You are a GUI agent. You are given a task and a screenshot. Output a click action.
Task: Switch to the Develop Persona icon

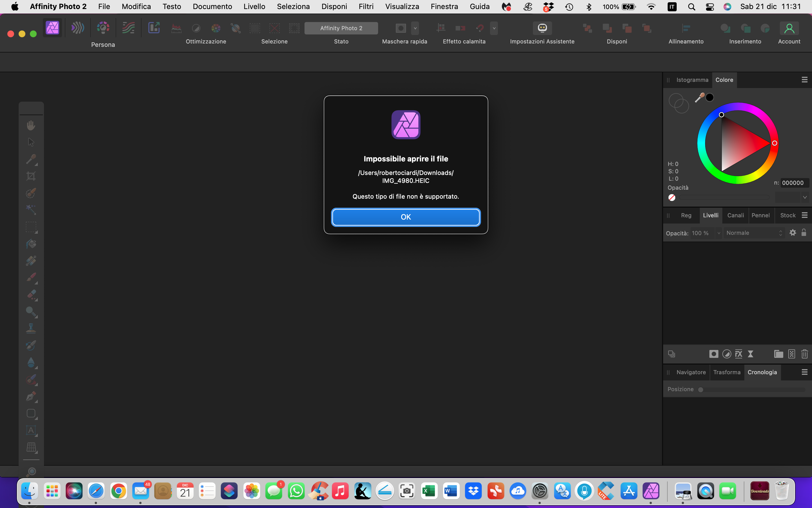tap(103, 28)
